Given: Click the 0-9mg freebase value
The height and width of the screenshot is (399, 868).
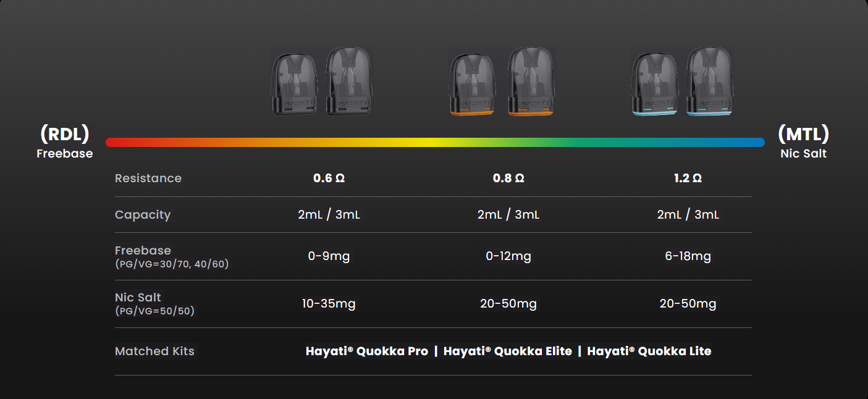Looking at the screenshot, I should (x=329, y=256).
